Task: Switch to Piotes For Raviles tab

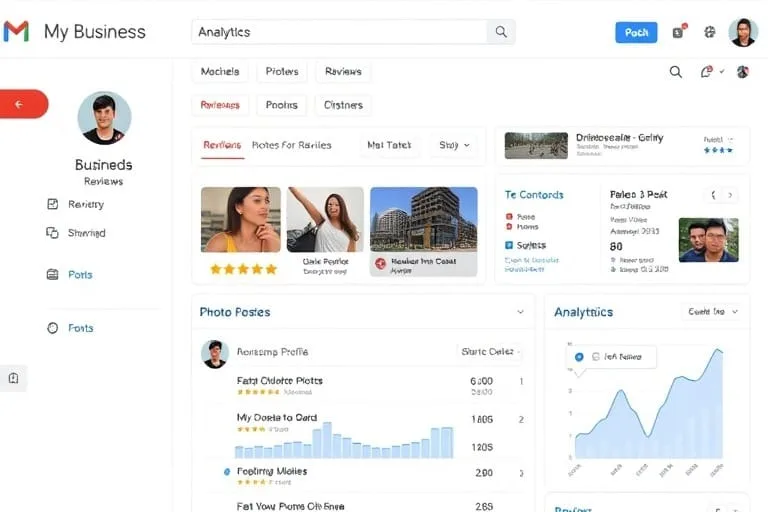Action: click(x=291, y=145)
